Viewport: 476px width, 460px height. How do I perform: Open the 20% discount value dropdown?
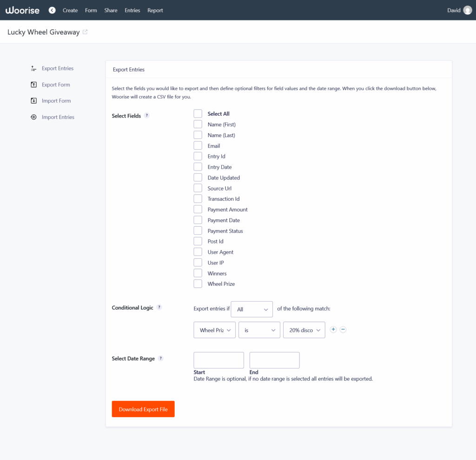pyautogui.click(x=304, y=330)
